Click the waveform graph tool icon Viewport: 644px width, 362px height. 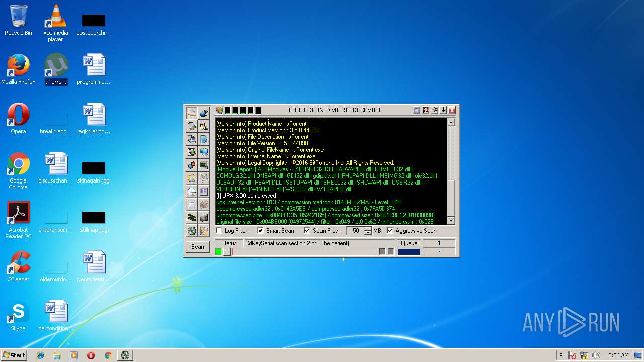(x=204, y=126)
